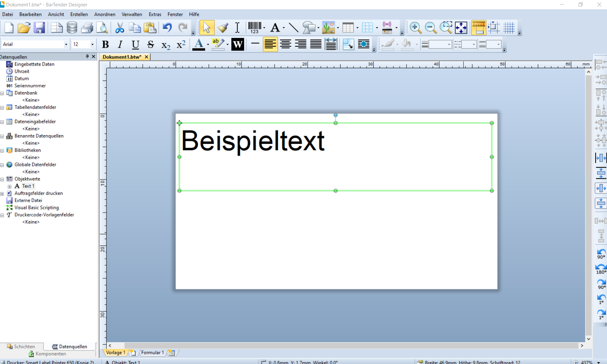Click the Undo arrow icon
The height and width of the screenshot is (364, 607).
tap(167, 28)
